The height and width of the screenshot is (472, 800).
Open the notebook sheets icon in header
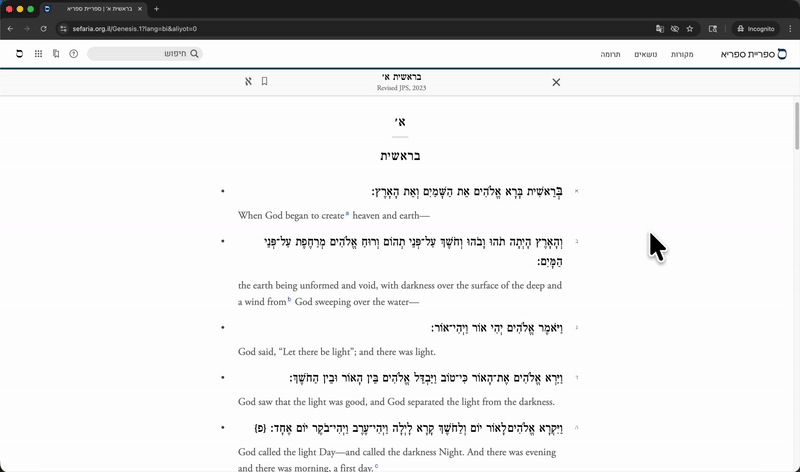tap(56, 53)
